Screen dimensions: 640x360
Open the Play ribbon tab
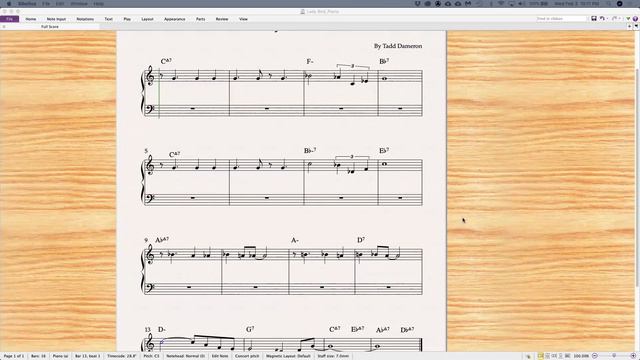coord(127,19)
